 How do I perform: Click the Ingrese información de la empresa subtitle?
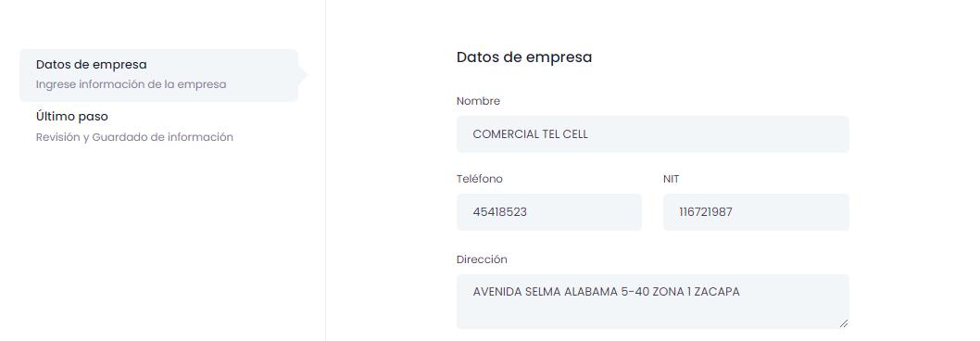pos(131,83)
